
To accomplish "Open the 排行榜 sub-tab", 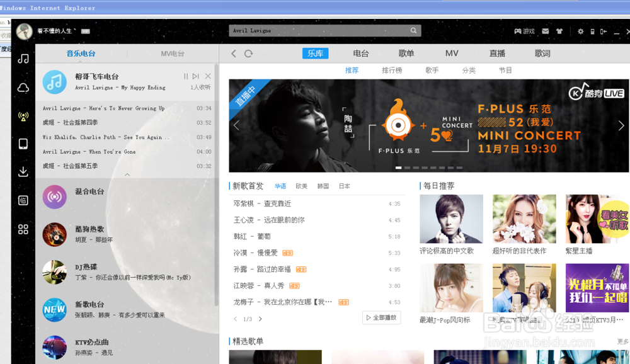I will click(392, 71).
